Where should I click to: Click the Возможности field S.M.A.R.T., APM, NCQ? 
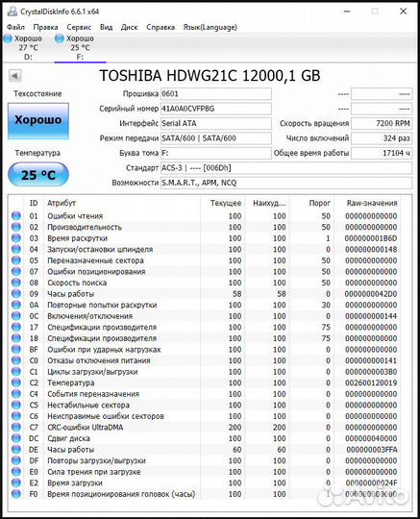(286, 183)
